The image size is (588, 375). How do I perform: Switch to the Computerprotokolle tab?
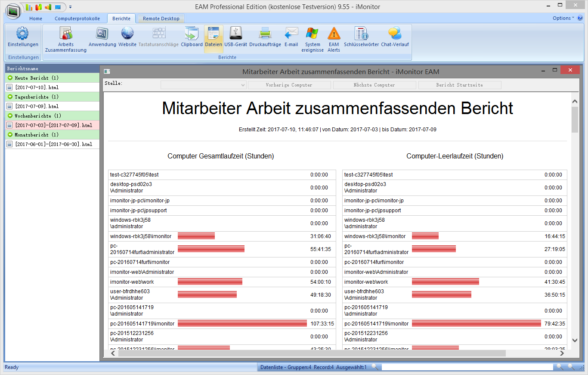[x=77, y=19]
